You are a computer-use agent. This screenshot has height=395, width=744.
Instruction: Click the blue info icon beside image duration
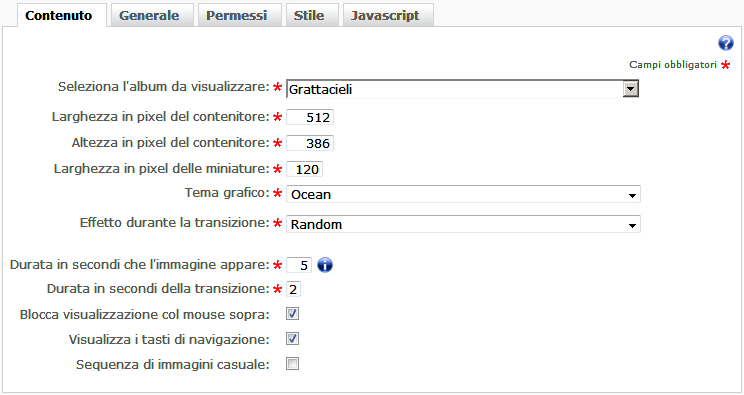click(325, 265)
